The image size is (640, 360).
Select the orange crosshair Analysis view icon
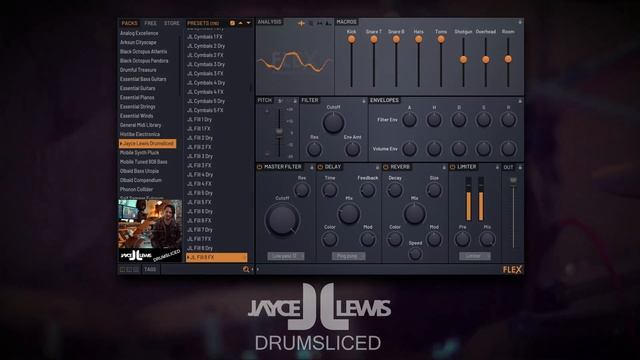(x=301, y=23)
